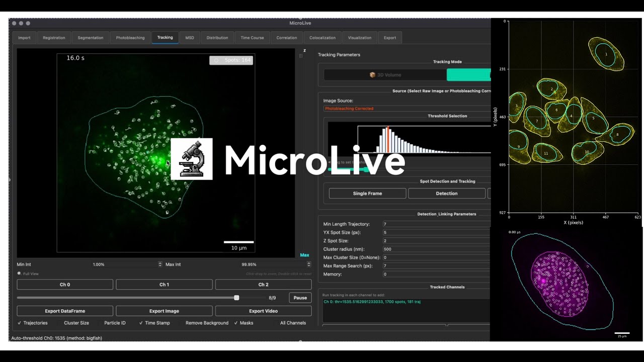Open the MSD tab
This screenshot has height=362, width=644.
pyautogui.click(x=190, y=38)
